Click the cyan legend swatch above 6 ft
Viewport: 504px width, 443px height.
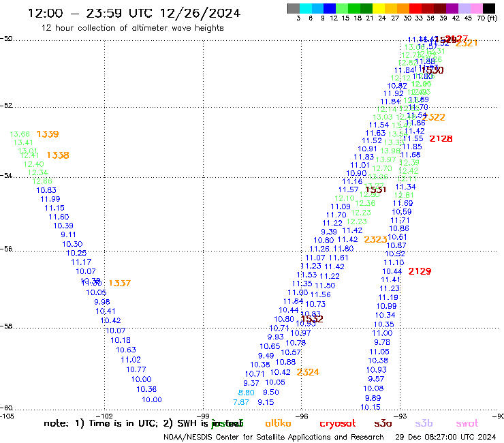(305, 8)
